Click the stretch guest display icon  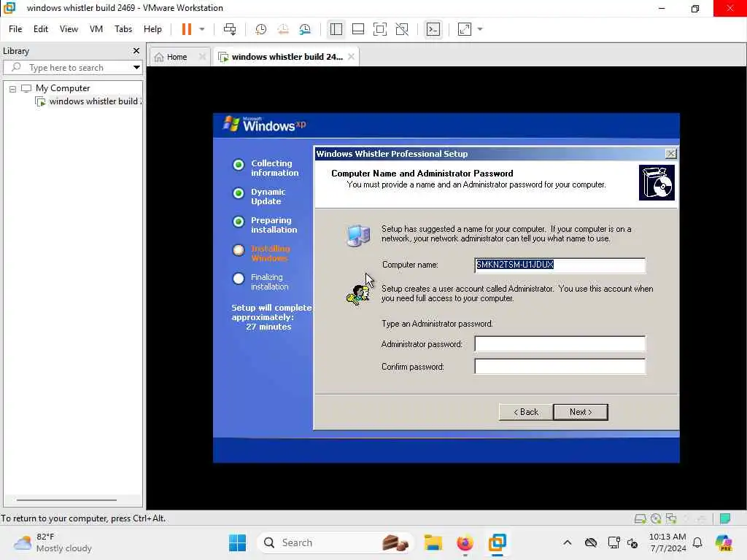coord(465,29)
